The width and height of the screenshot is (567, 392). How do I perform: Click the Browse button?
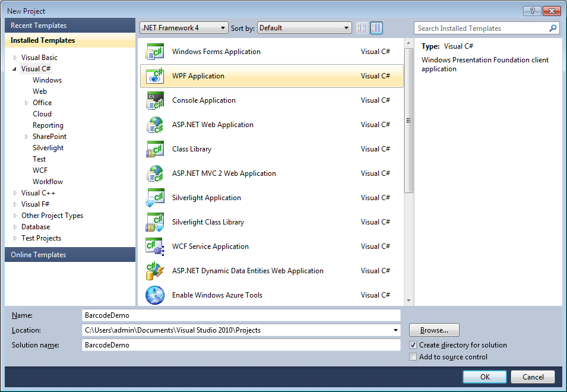434,330
